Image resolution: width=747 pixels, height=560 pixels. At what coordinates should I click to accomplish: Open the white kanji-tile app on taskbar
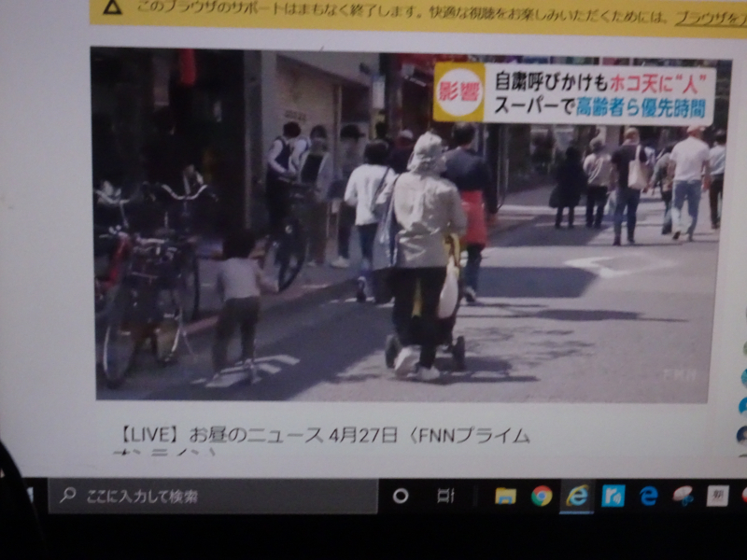[717, 497]
